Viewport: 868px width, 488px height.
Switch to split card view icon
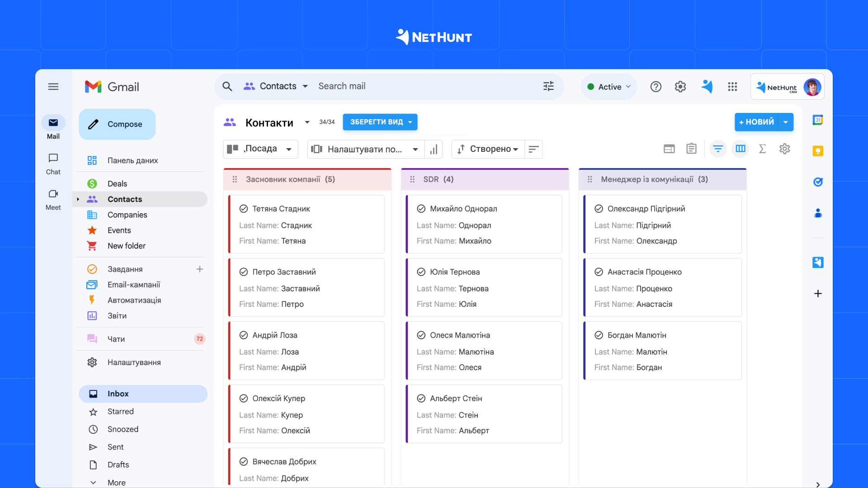tap(669, 149)
